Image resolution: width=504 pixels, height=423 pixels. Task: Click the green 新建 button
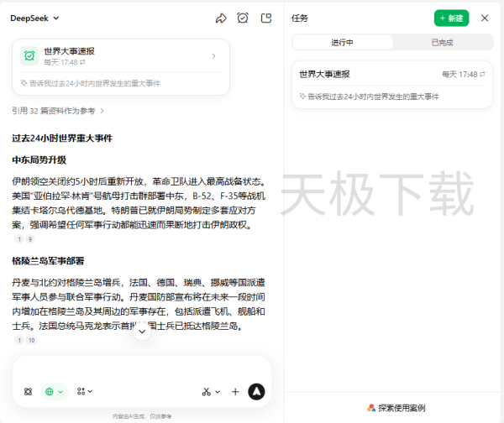pos(451,18)
